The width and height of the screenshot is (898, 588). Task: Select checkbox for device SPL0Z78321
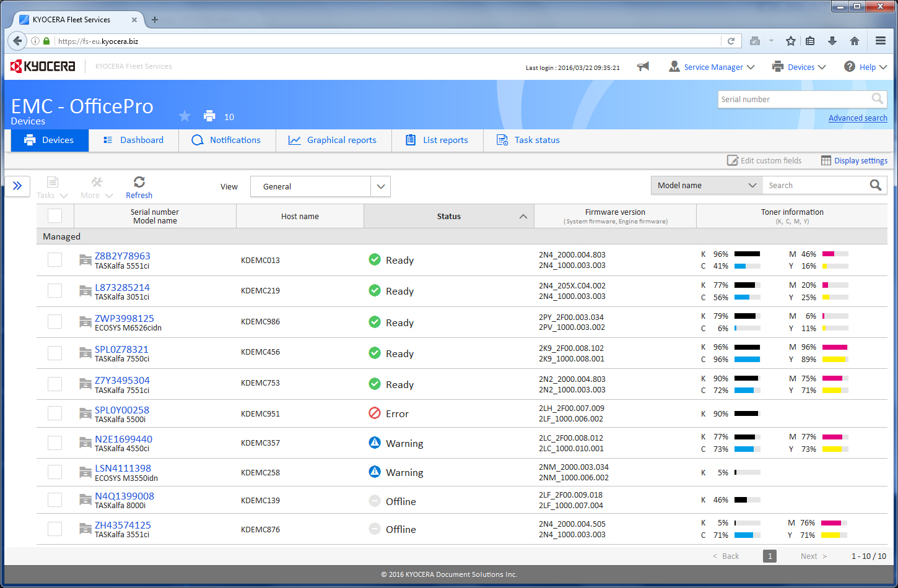pyautogui.click(x=55, y=353)
